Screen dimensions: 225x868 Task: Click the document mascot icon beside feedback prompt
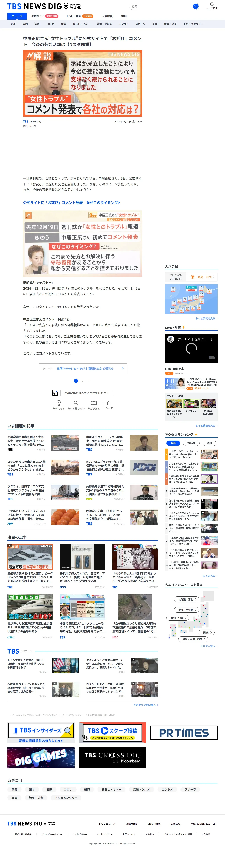(55, 393)
